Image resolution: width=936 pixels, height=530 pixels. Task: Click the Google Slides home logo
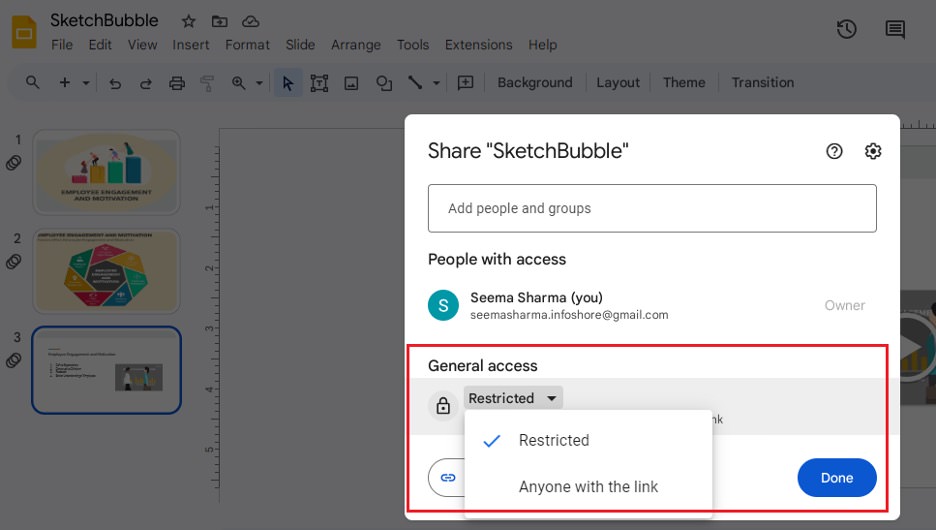24,32
